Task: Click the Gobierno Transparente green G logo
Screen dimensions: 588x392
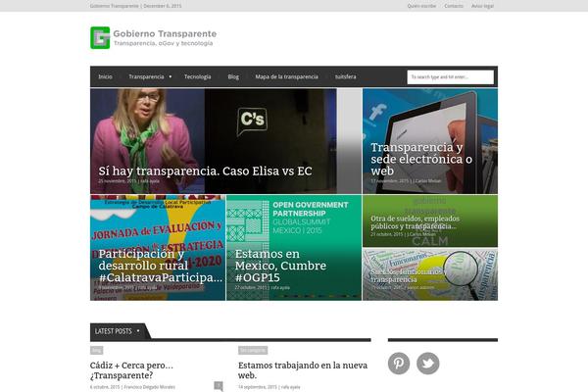Action: pyautogui.click(x=100, y=38)
